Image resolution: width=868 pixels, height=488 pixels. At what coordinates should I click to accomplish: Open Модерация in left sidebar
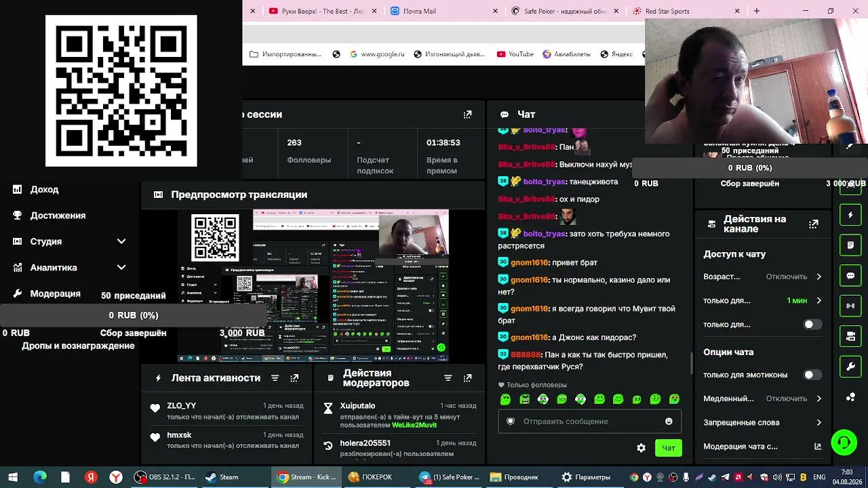pos(55,293)
